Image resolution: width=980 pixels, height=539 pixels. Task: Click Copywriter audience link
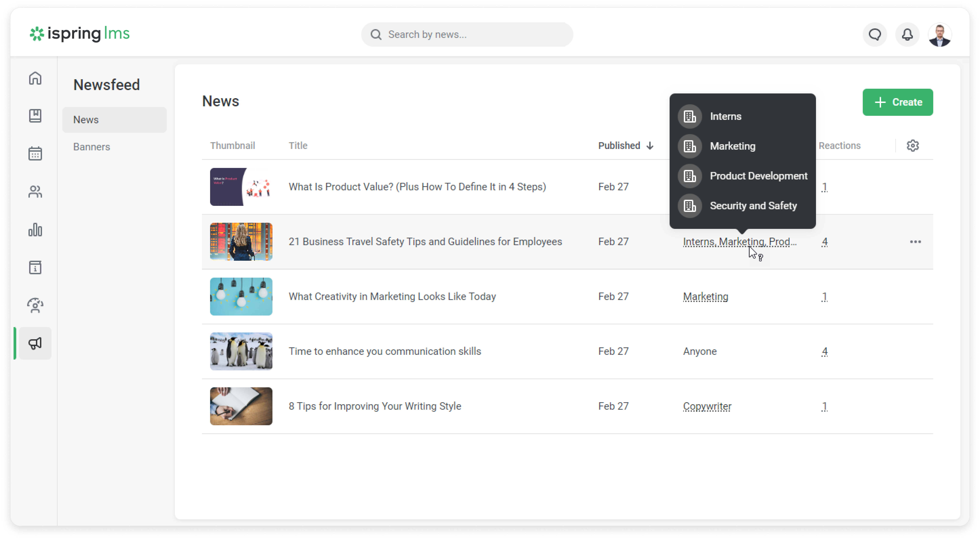[707, 406]
